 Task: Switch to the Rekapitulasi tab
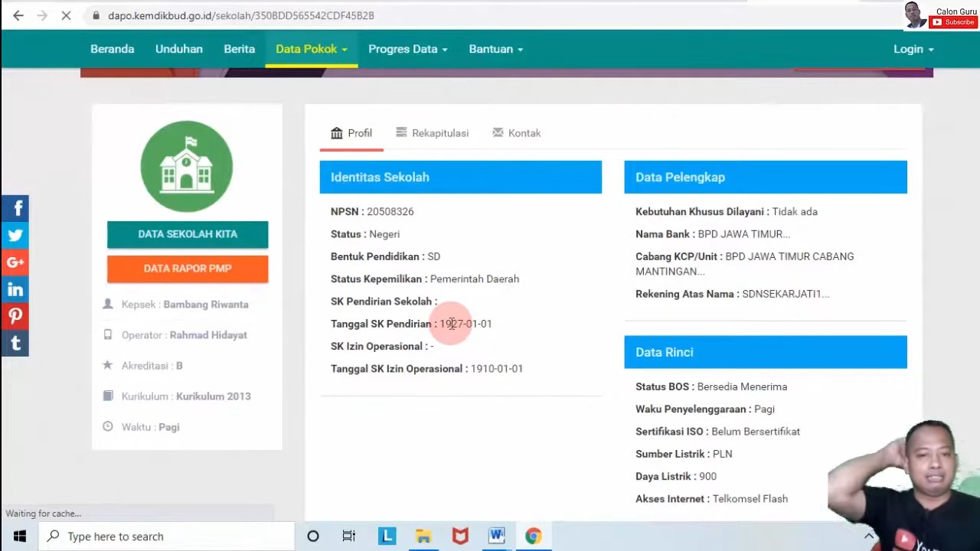coord(433,133)
